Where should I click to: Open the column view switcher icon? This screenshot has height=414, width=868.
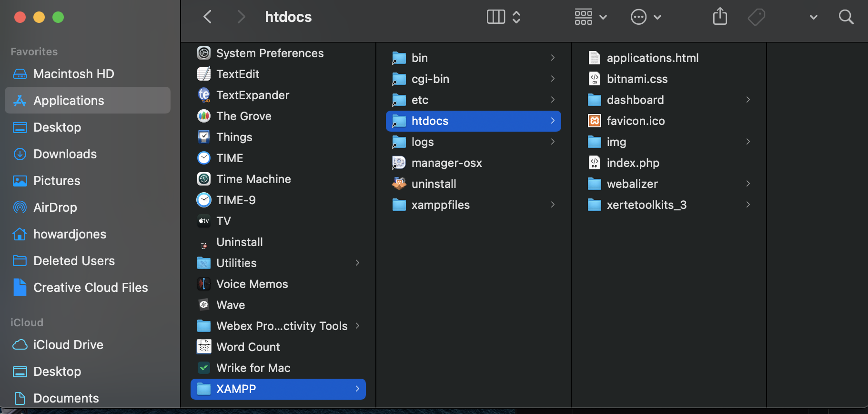[x=496, y=17]
